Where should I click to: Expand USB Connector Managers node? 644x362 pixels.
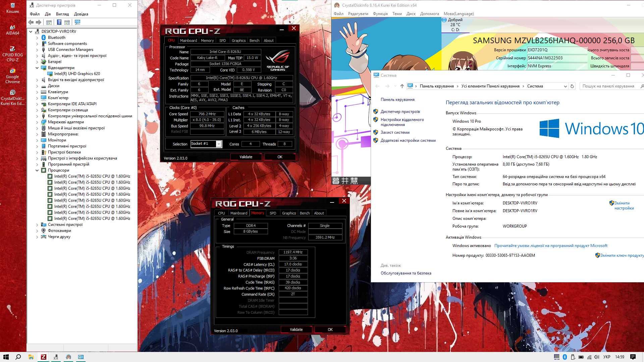pos(37,50)
